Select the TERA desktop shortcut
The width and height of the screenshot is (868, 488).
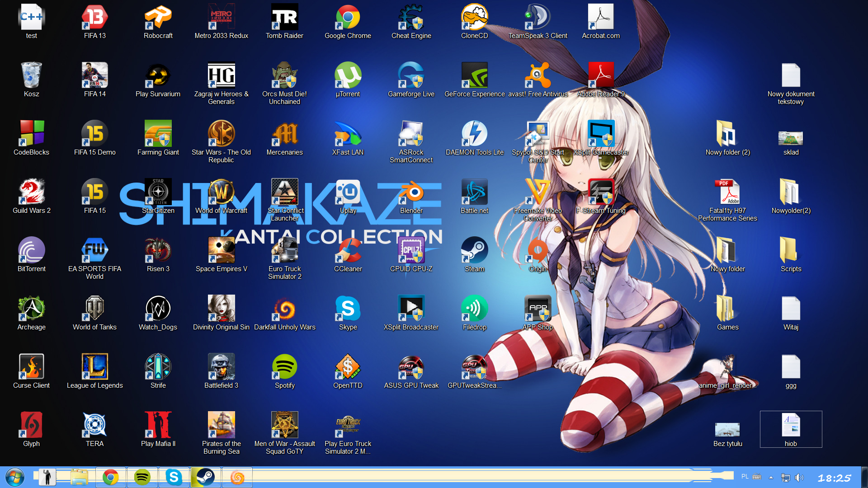(x=95, y=429)
